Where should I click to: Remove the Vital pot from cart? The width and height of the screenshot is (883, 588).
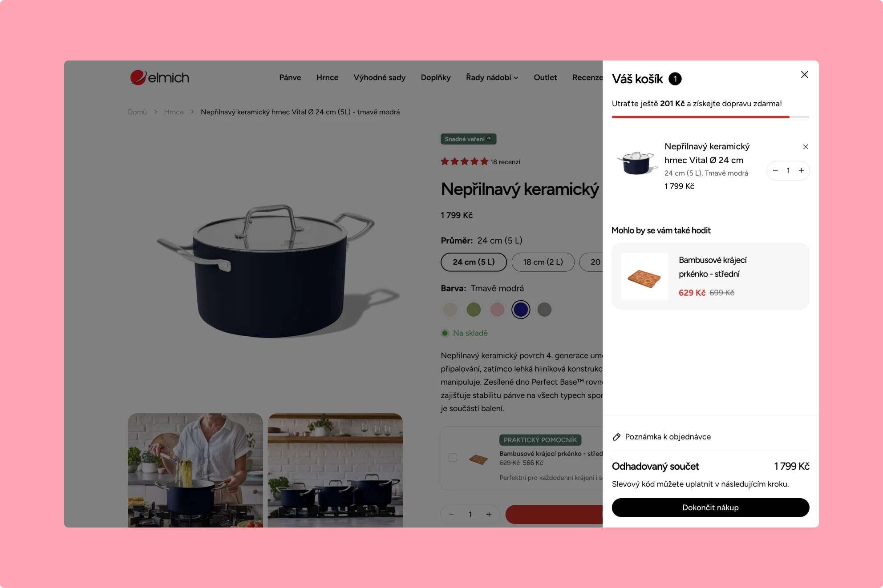coord(806,147)
